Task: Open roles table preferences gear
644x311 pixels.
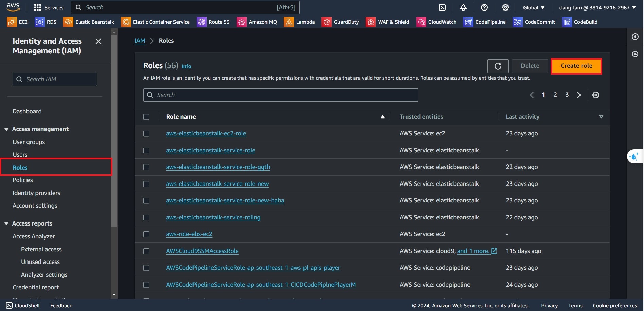Action: (595, 95)
